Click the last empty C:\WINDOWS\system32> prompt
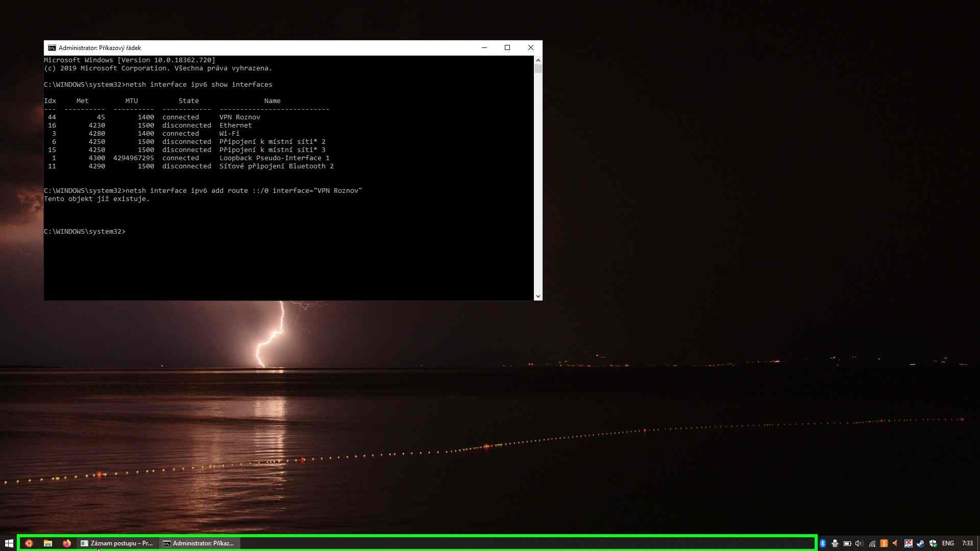This screenshot has height=551, width=980. (85, 232)
